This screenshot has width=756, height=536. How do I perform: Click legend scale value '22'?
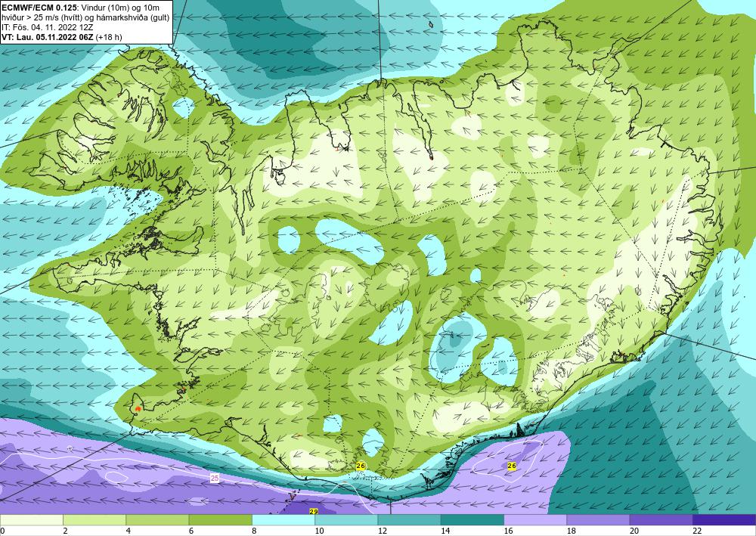click(697, 531)
